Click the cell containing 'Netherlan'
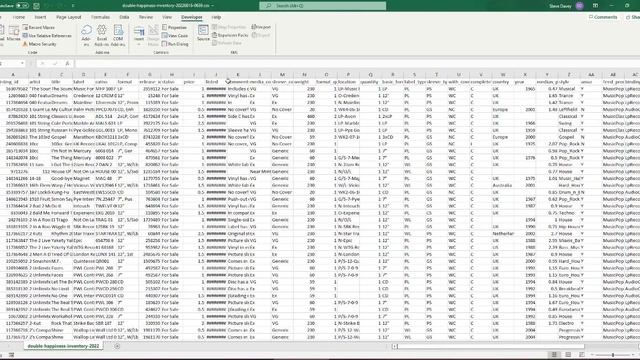 [503, 234]
